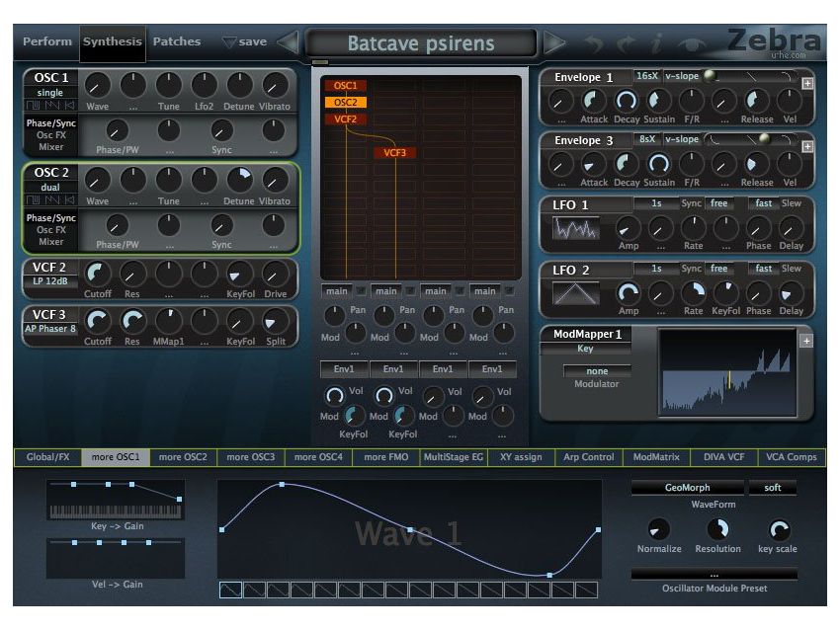Screen dimensions: 840x630
Task: Open the Global/FX tab
Action: point(47,457)
